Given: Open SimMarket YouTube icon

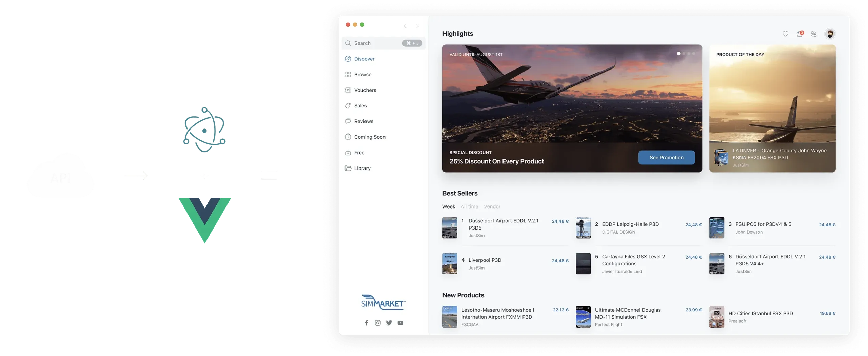Looking at the screenshot, I should [x=400, y=323].
